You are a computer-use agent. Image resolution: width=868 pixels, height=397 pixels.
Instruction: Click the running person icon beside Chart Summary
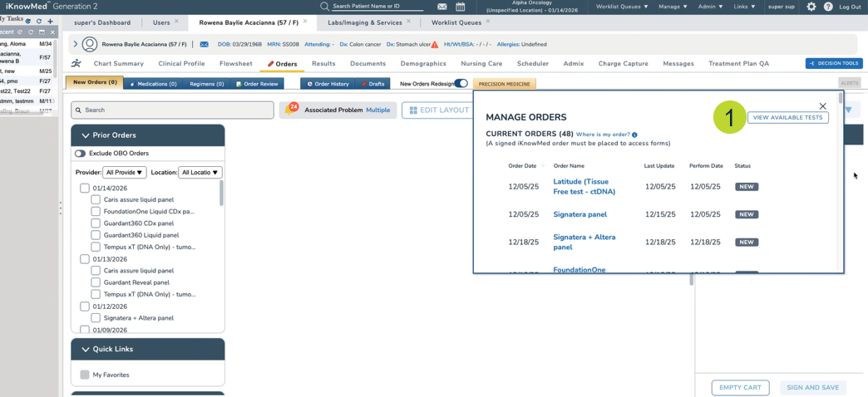[x=76, y=63]
